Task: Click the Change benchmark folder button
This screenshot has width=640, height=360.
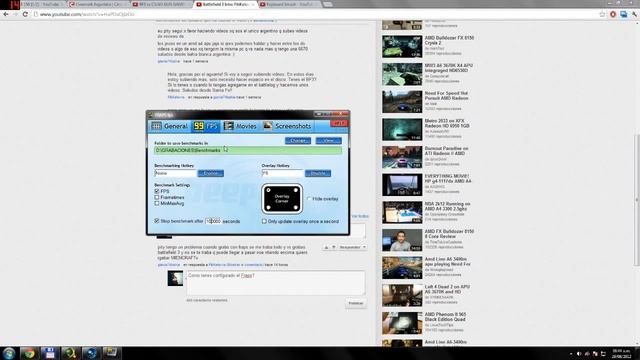Action: click(298, 141)
